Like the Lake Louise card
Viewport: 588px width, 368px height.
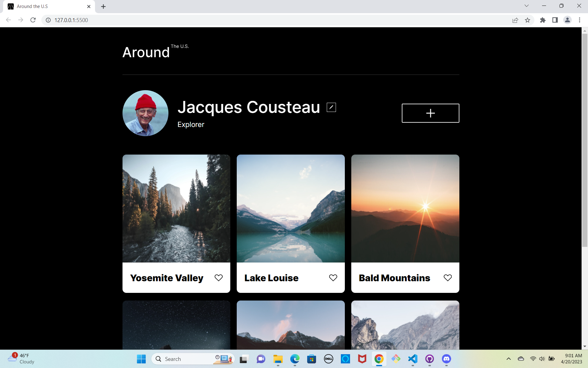pyautogui.click(x=333, y=278)
